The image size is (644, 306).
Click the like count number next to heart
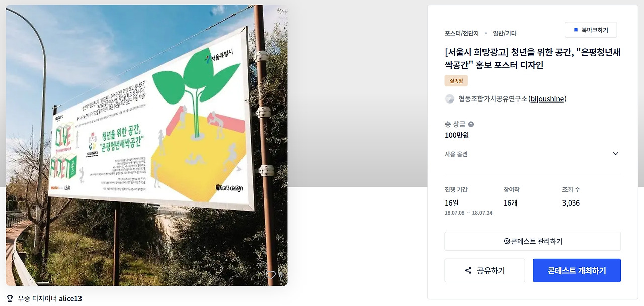pos(280,275)
